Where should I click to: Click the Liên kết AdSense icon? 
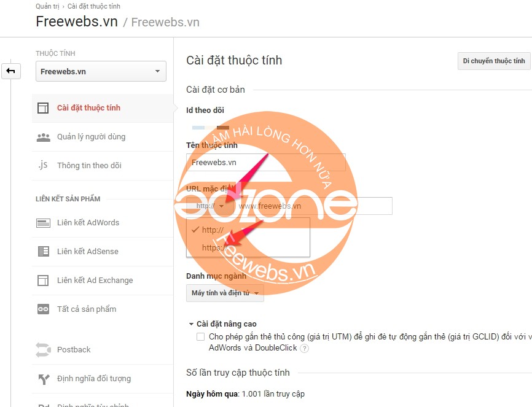[44, 251]
